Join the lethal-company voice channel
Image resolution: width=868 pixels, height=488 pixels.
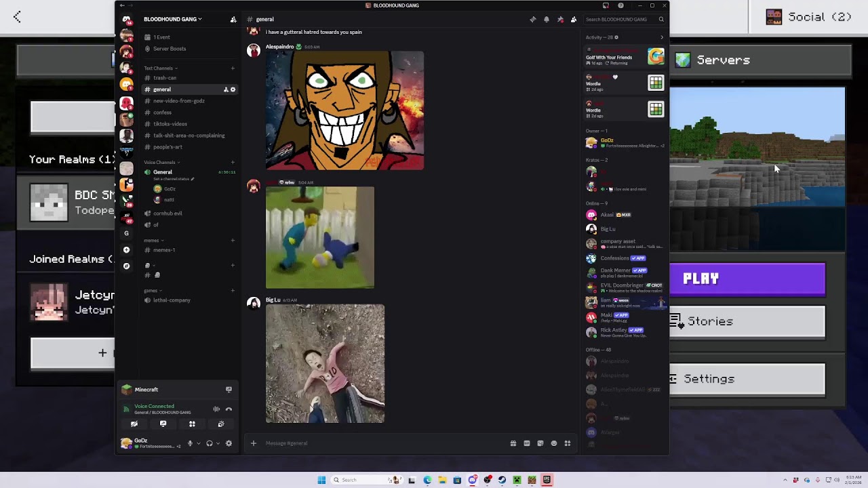(189, 300)
